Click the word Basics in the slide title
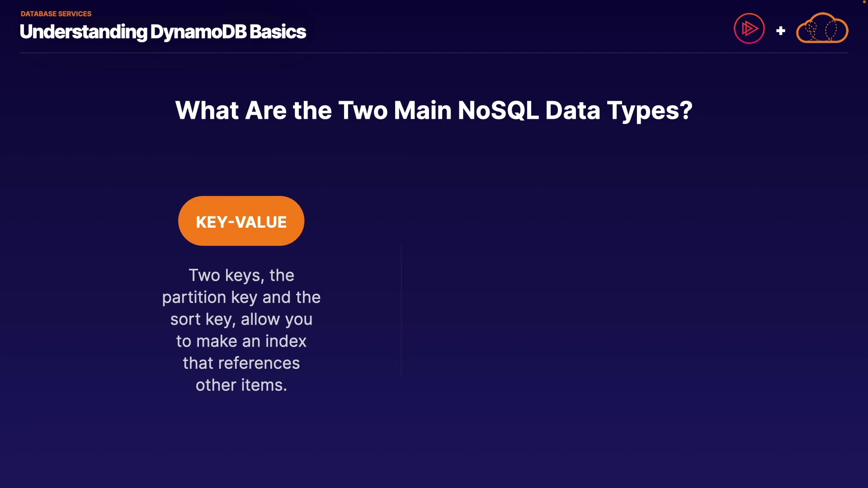868x488 pixels. [278, 32]
